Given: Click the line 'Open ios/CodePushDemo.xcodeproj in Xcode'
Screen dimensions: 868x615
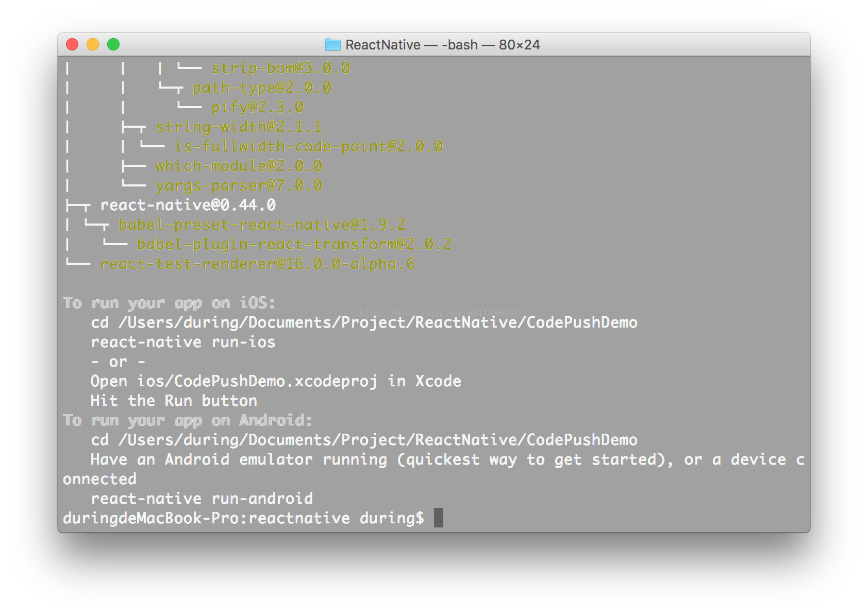Looking at the screenshot, I should pos(276,381).
